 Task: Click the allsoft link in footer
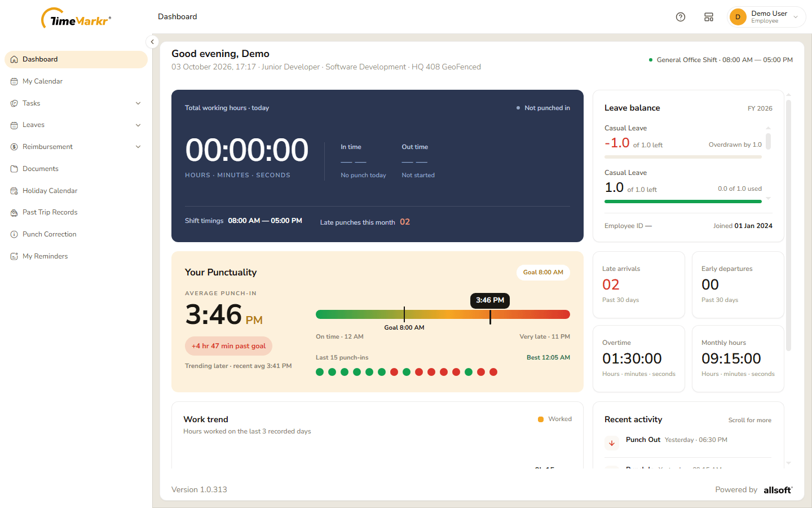pyautogui.click(x=778, y=490)
